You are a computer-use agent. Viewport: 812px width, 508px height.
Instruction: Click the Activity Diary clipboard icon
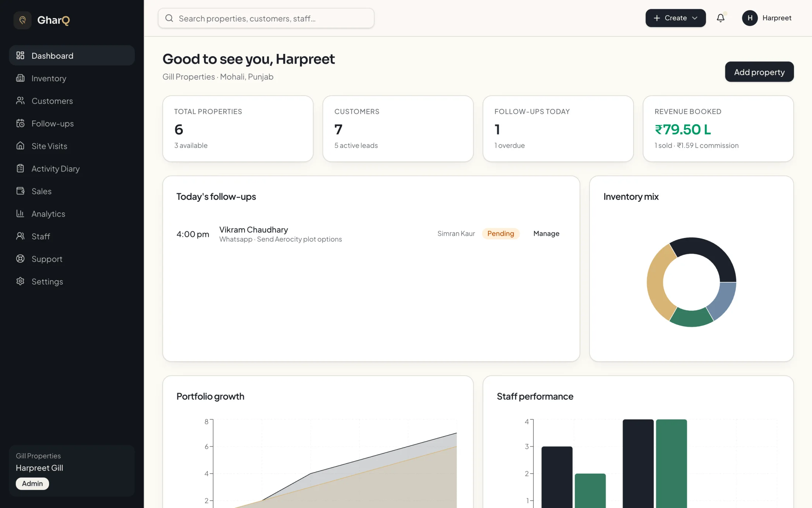(x=20, y=168)
